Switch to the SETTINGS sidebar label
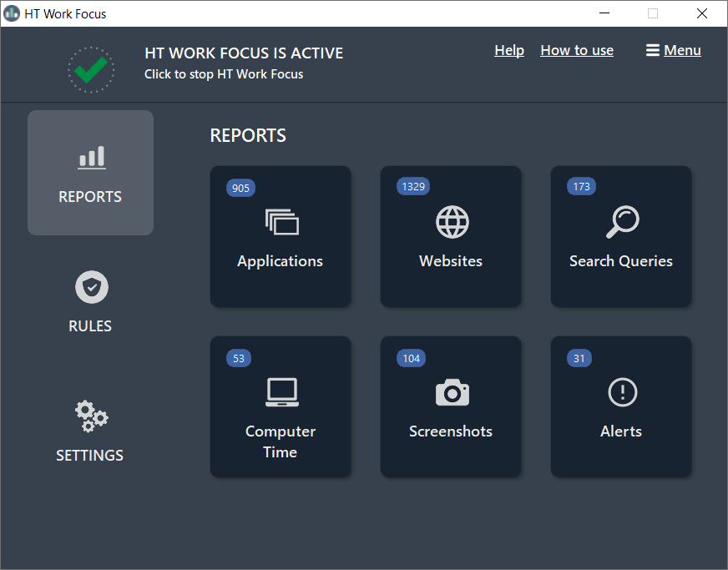 click(x=89, y=456)
